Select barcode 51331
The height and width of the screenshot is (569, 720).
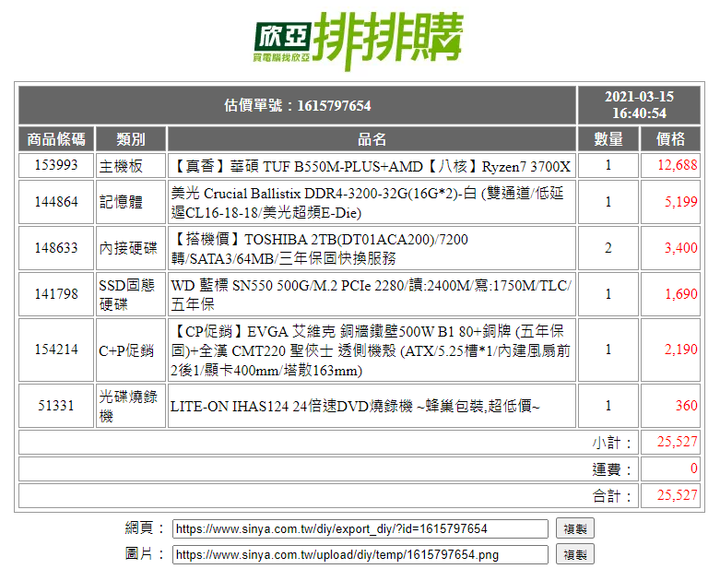point(56,406)
